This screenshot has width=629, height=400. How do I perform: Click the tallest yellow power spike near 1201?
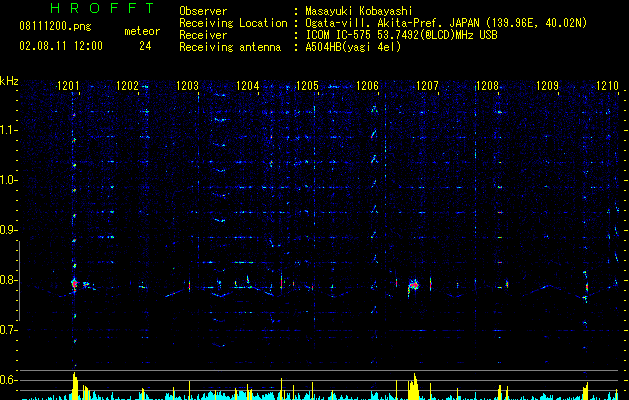(x=75, y=385)
